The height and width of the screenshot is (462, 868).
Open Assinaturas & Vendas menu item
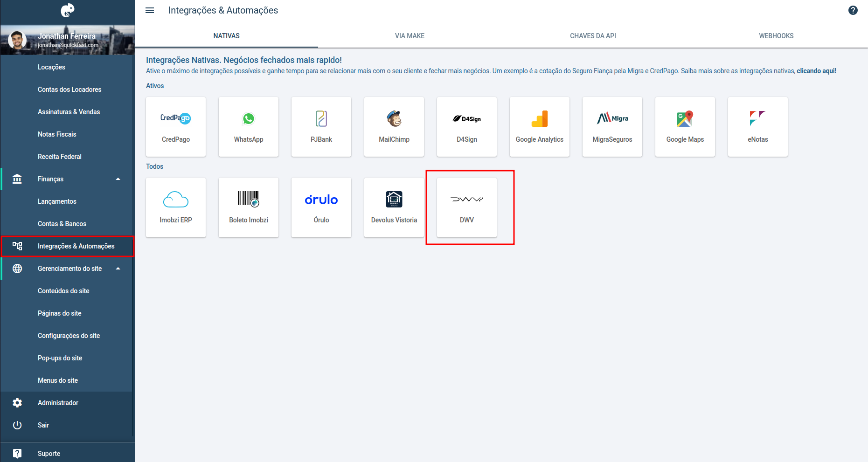coord(69,112)
